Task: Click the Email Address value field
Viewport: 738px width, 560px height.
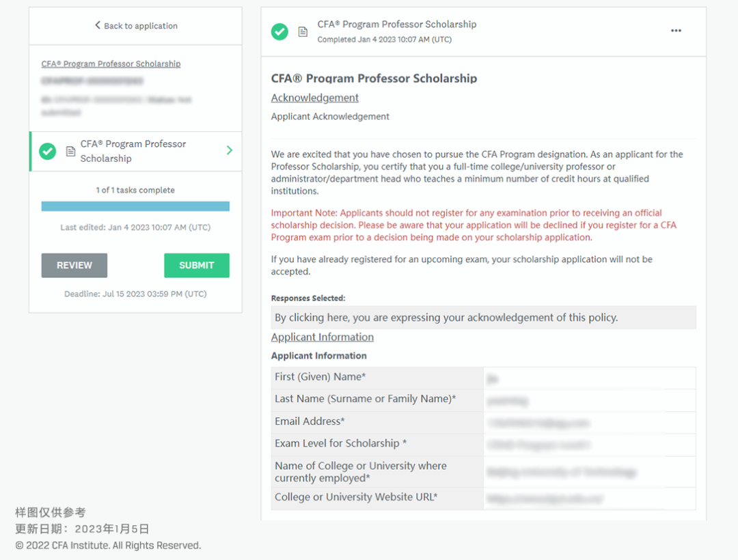Action: (589, 423)
